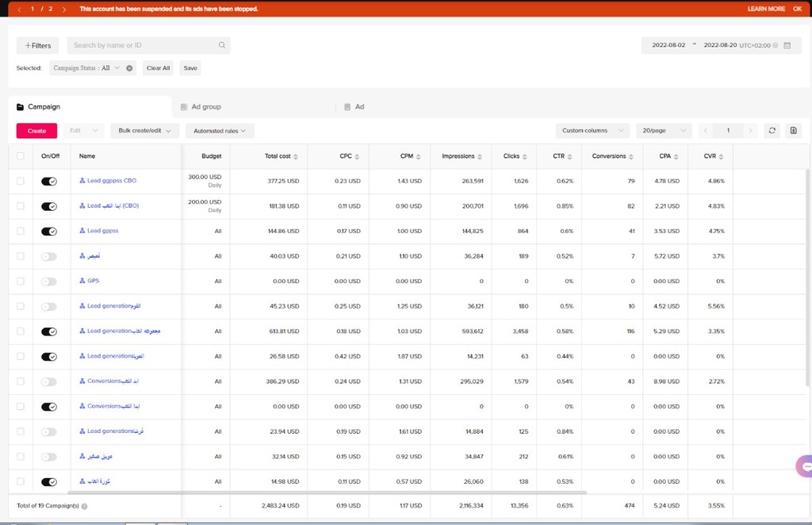This screenshot has height=525, width=812.
Task: Sort by CTR column
Action: click(x=569, y=156)
